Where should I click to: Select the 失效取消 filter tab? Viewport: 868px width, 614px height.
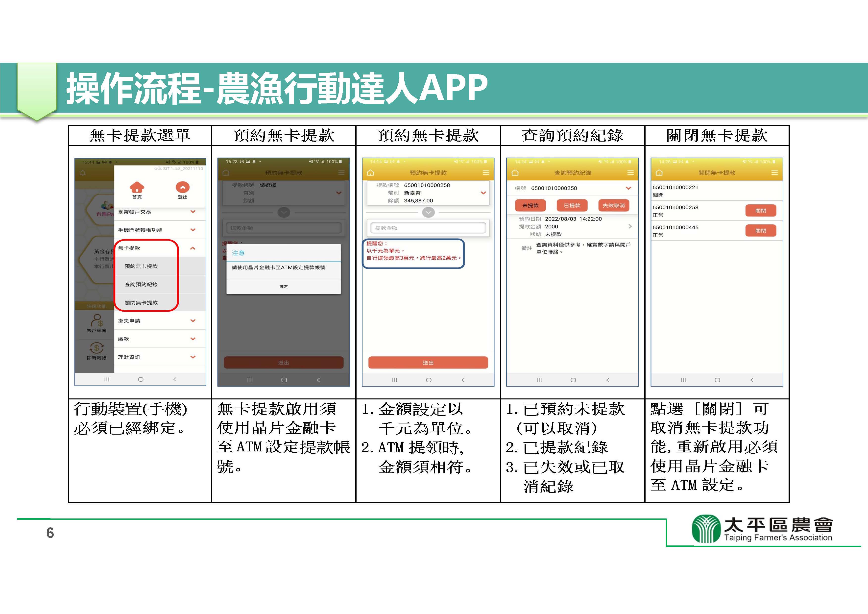click(x=614, y=205)
